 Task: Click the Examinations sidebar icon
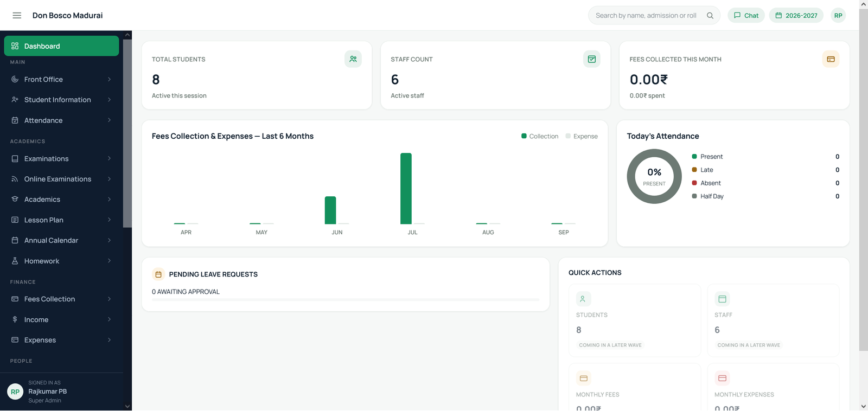[x=15, y=159]
